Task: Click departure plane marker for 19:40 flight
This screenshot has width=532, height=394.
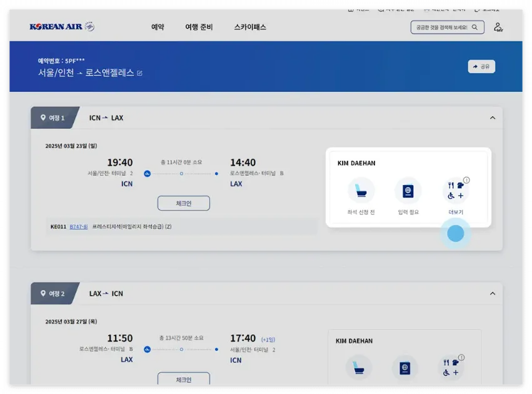Action: pos(147,174)
